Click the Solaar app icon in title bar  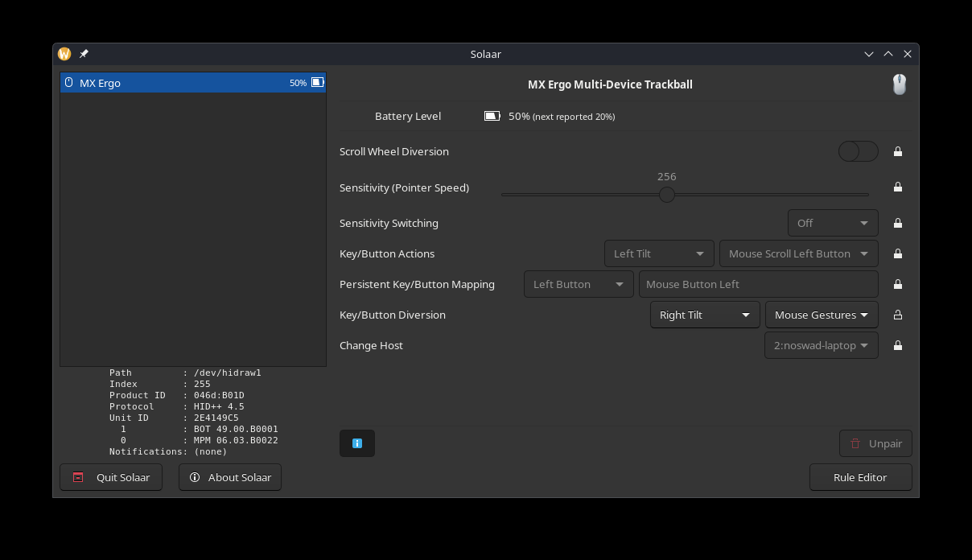click(64, 54)
